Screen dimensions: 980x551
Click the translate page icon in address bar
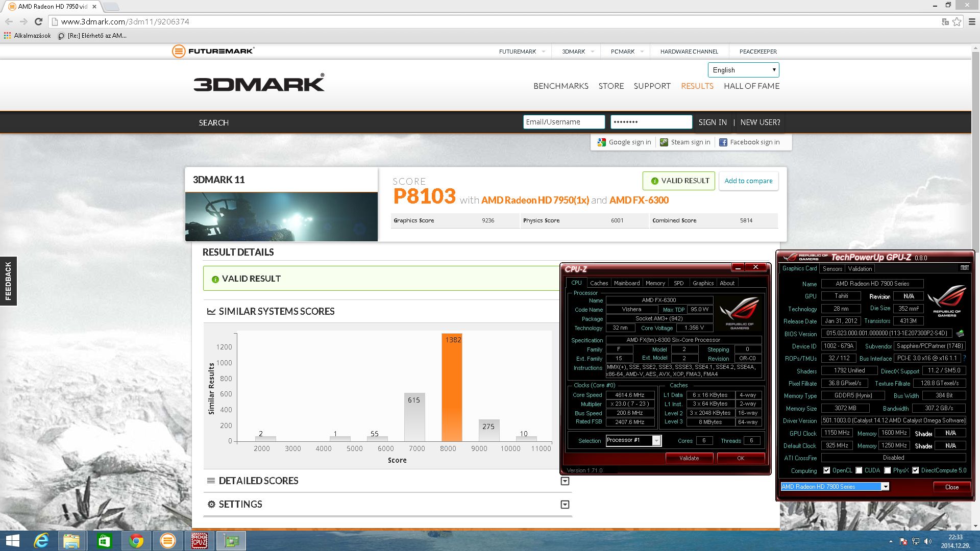(x=945, y=21)
